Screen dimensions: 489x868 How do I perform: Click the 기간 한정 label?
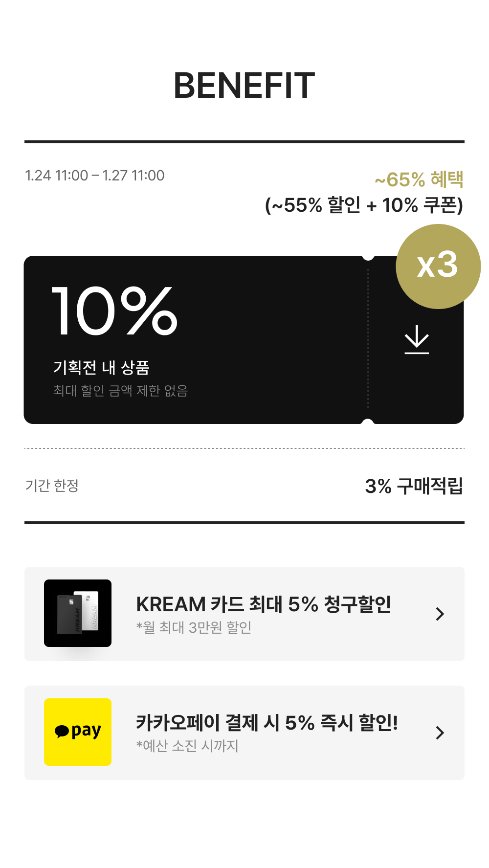[x=52, y=486]
